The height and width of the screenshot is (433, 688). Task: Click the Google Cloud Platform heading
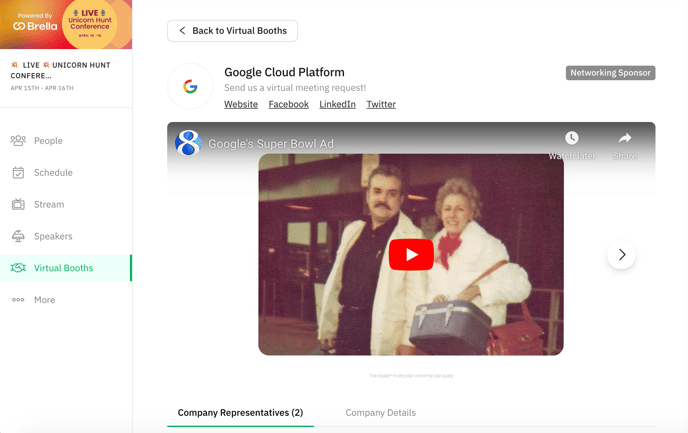tap(284, 72)
